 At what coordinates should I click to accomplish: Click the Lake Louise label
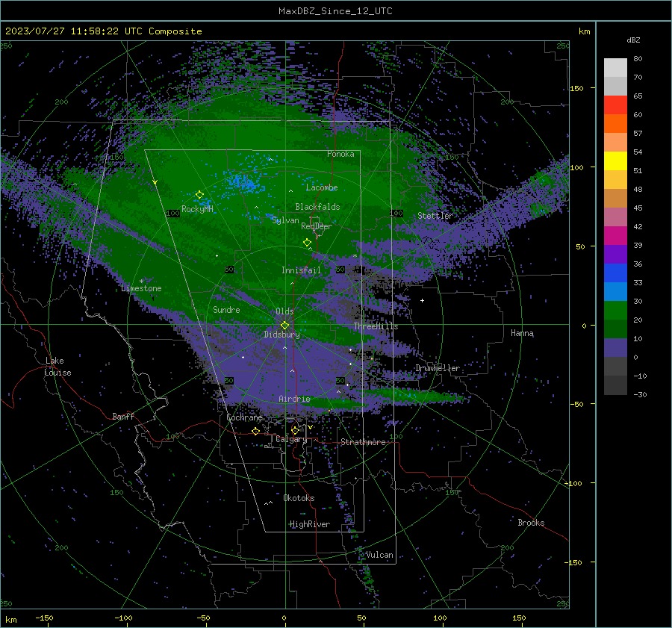pos(58,367)
